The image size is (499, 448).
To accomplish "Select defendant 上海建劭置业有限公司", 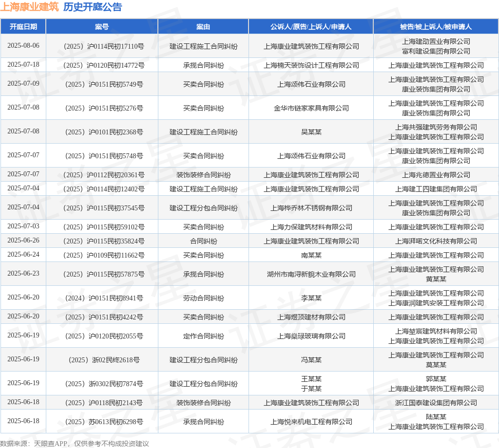I will [x=436, y=42].
